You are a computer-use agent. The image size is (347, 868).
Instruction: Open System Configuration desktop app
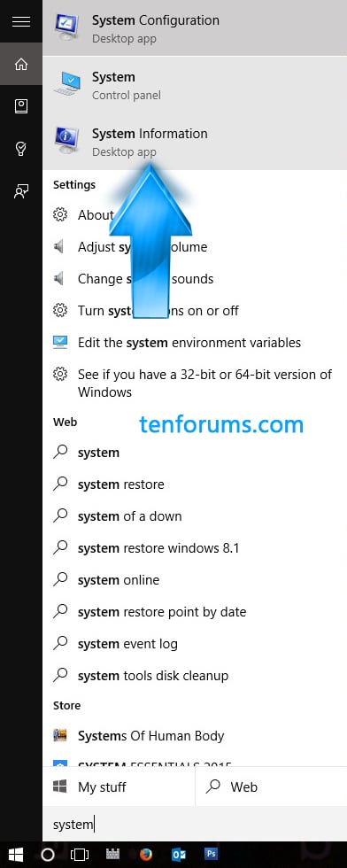[195, 28]
